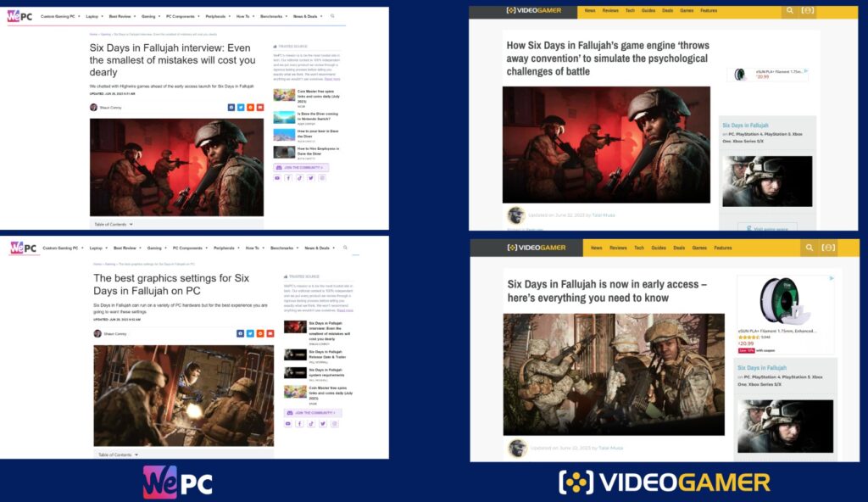Share the interview article on Facebook
Viewport: 868px width, 502px height.
(231, 108)
